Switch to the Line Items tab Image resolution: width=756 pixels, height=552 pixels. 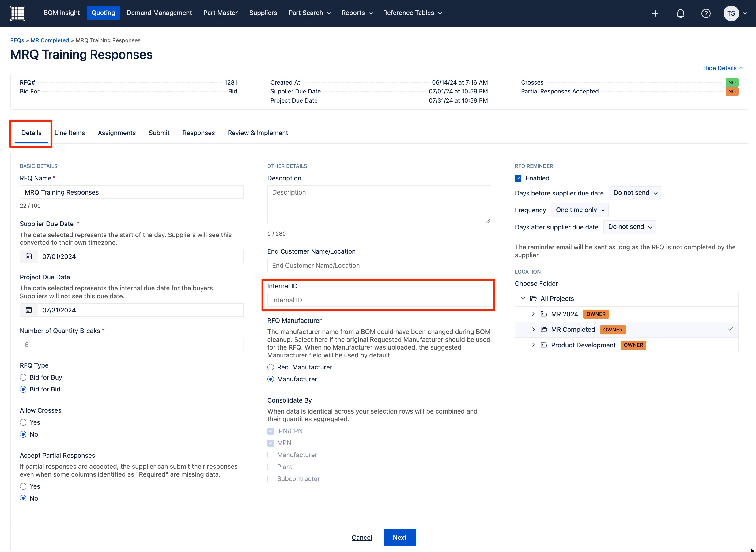tap(70, 133)
